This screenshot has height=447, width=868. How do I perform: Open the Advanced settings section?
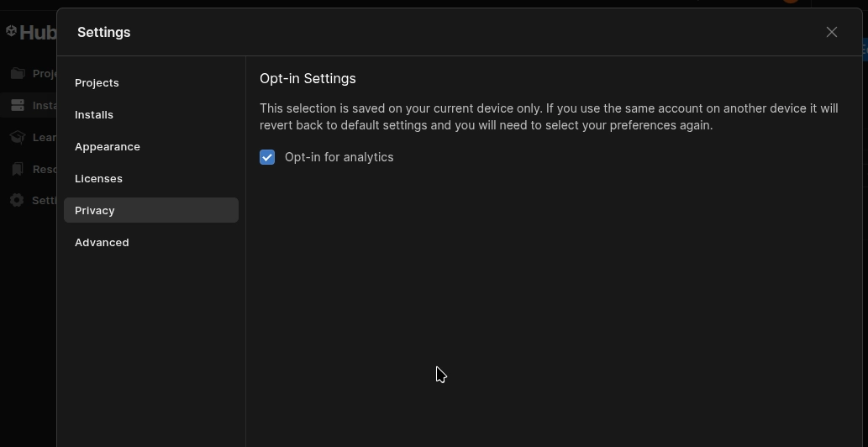pos(151,242)
